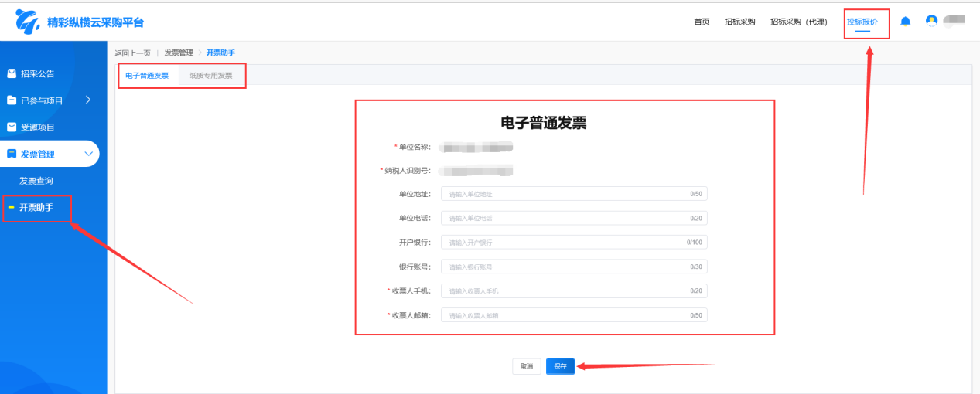Click 开票助手 in the breadcrumb
The width and height of the screenshot is (980, 394).
coord(220,53)
